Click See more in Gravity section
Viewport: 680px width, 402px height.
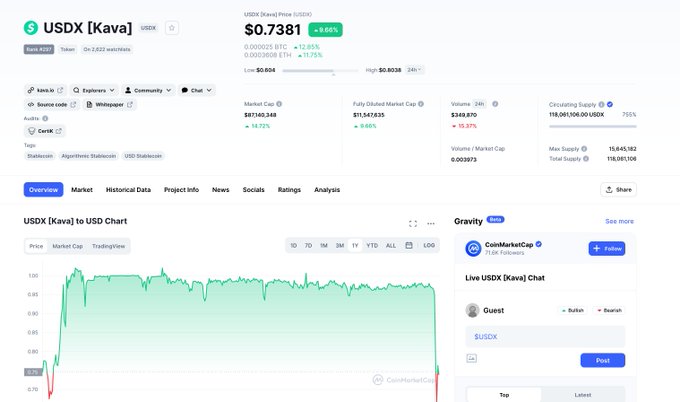[x=619, y=221]
